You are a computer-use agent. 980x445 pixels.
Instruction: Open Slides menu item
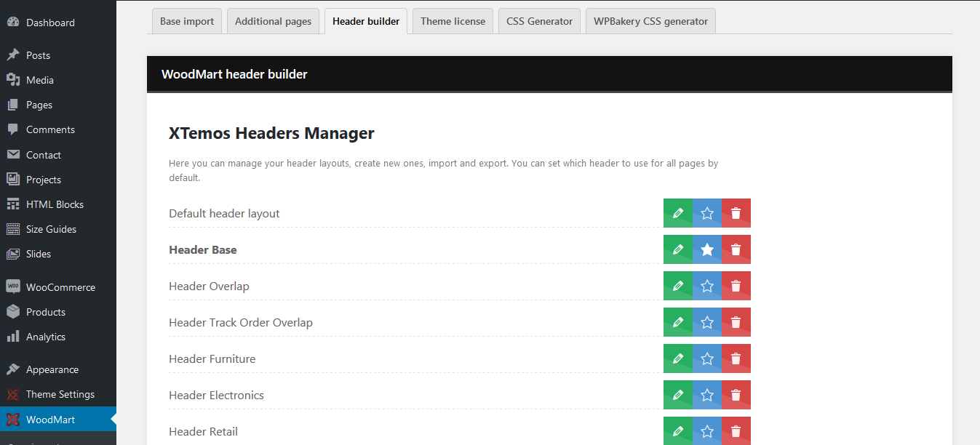[x=58, y=254]
